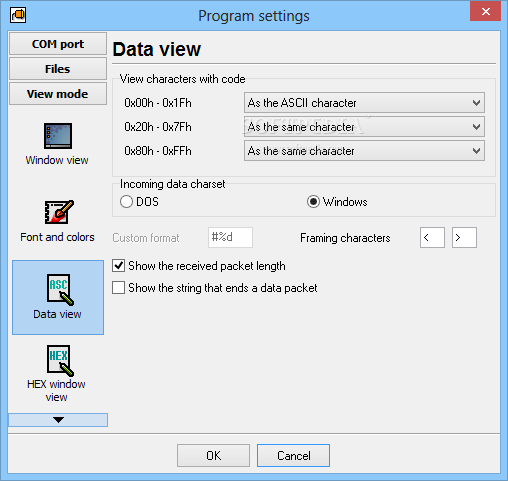Click the Custom format input field
Viewport: 508px width, 481px height.
click(x=230, y=237)
